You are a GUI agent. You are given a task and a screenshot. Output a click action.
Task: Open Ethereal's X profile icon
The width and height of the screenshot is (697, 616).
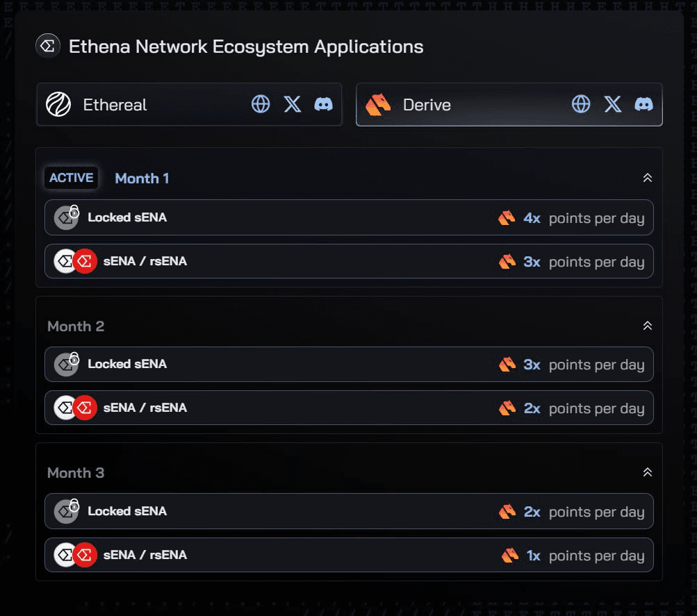coord(293,104)
